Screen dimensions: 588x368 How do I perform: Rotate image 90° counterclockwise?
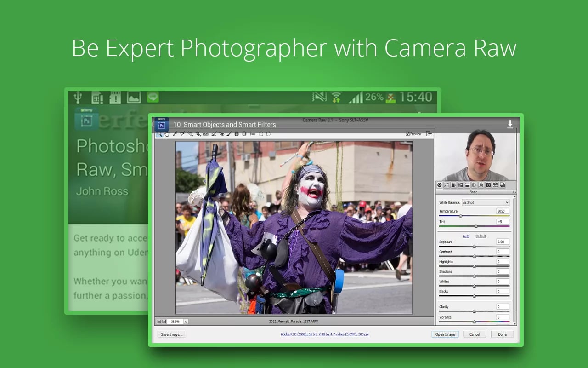(261, 134)
